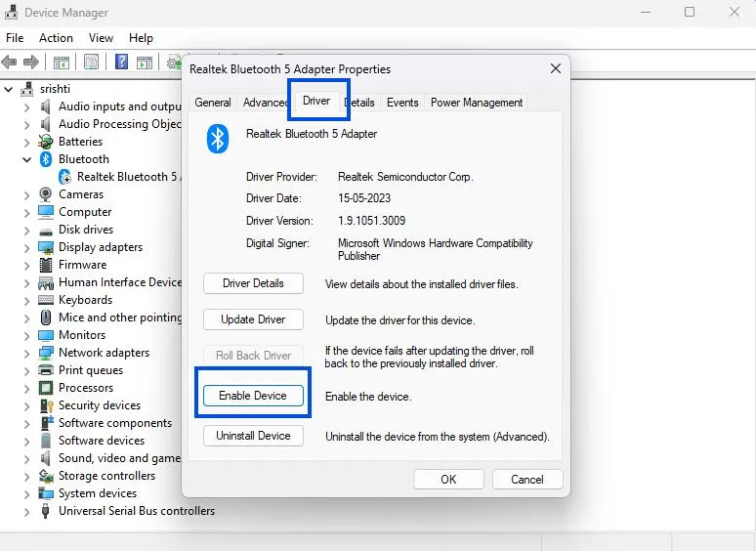The image size is (756, 551).
Task: Click the Security devices icon
Action: point(46,405)
